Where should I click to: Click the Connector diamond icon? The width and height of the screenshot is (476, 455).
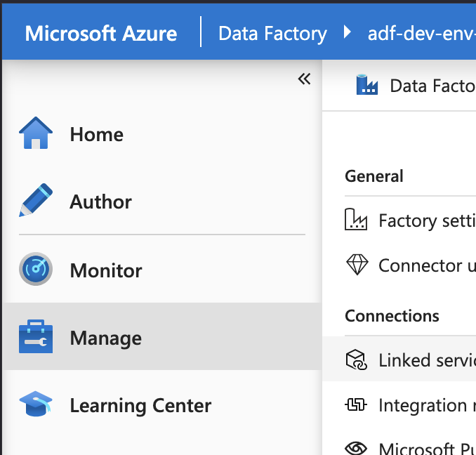tap(357, 265)
